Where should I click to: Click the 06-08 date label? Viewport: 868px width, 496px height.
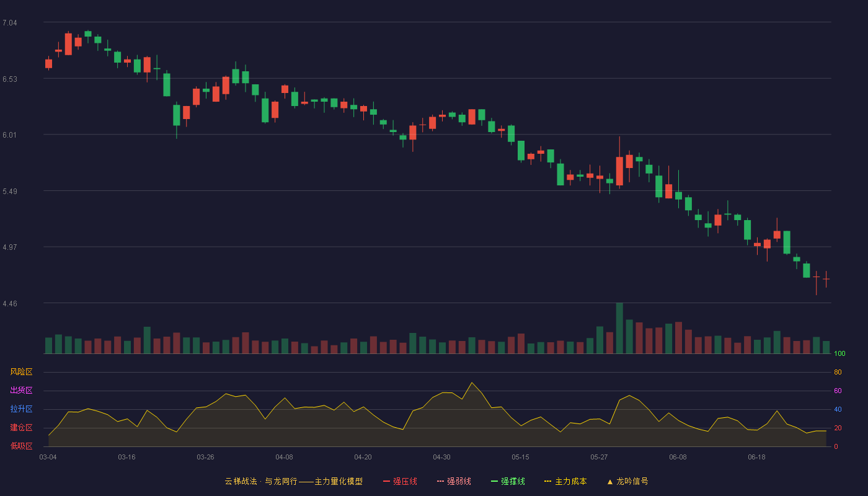point(678,457)
